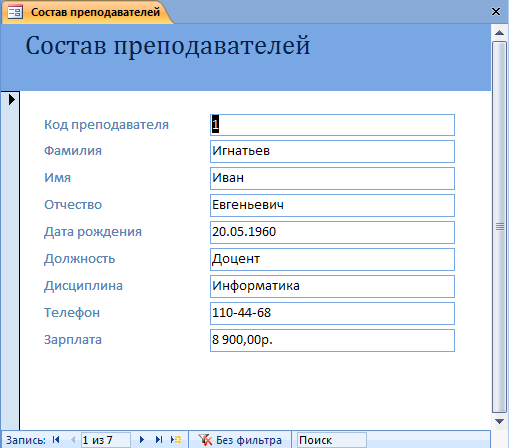Image resolution: width=509 pixels, height=448 pixels.
Task: Click the Поиск search box
Action: (x=332, y=440)
